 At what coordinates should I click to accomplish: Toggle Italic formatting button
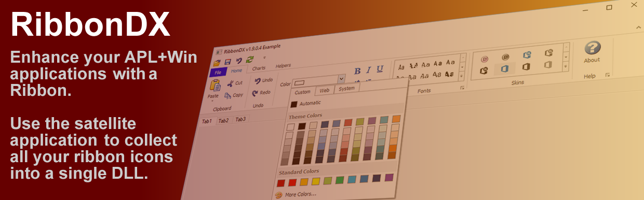coord(368,70)
